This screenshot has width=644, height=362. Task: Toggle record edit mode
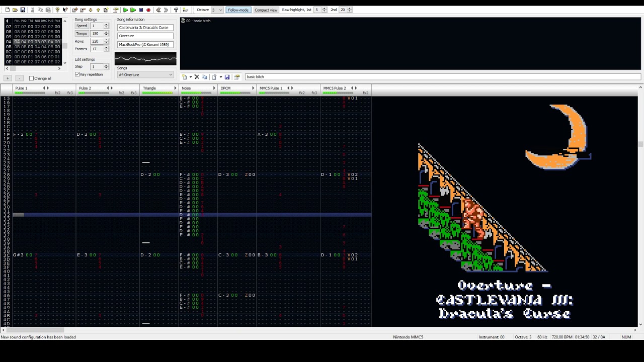pos(148,10)
